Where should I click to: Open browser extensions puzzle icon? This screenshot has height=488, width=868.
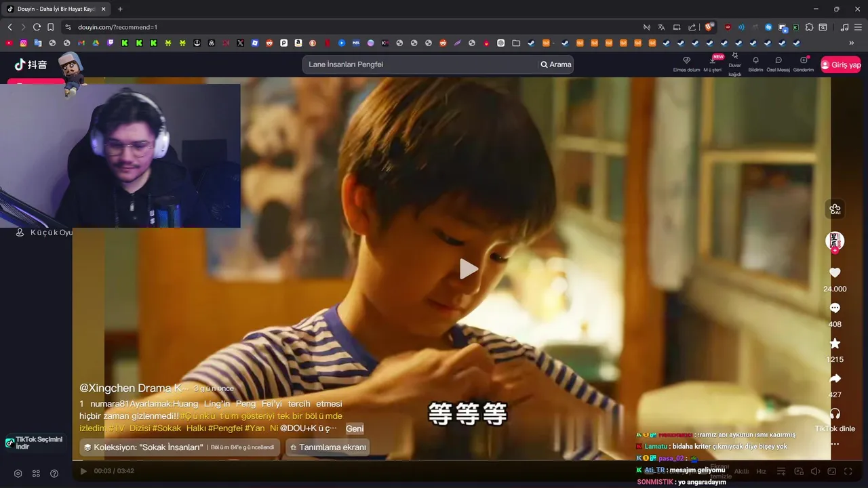[x=809, y=27]
